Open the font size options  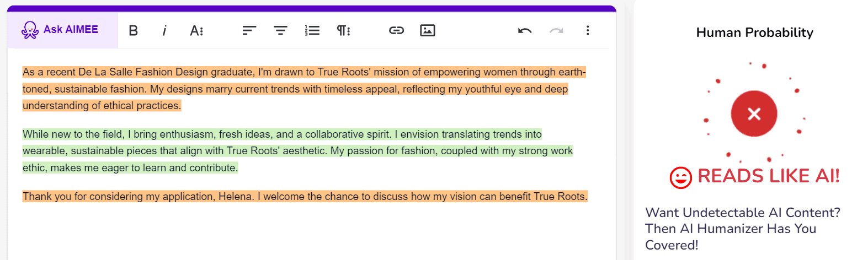pyautogui.click(x=196, y=30)
